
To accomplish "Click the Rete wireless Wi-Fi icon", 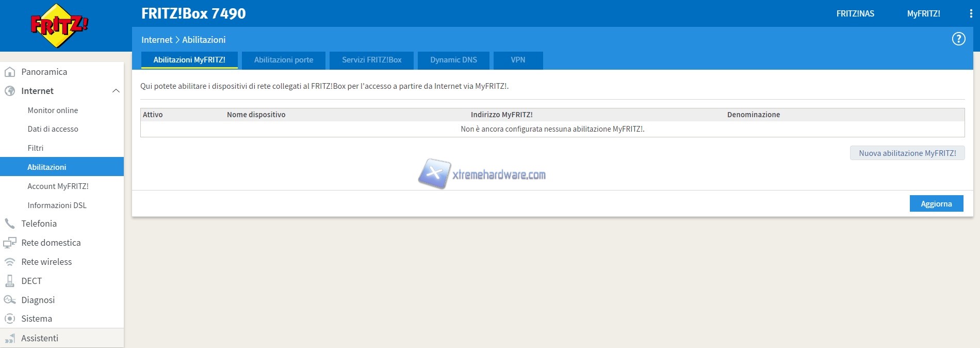I will 10,262.
